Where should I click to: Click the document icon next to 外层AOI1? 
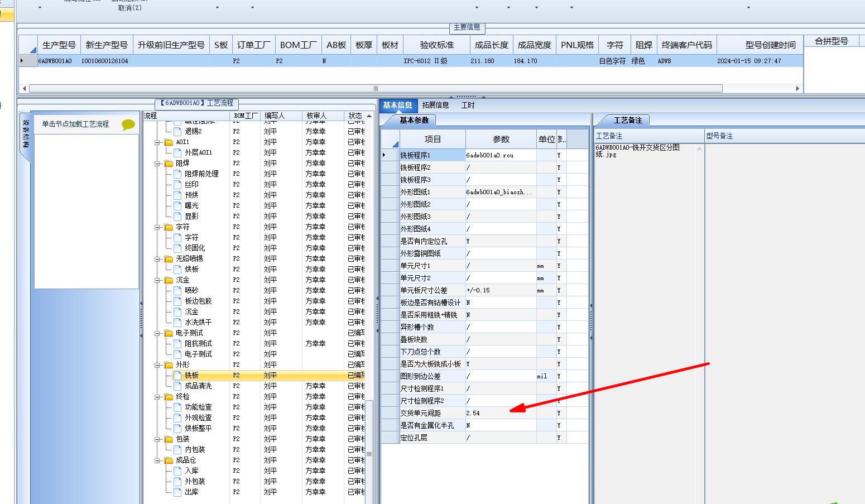[177, 152]
